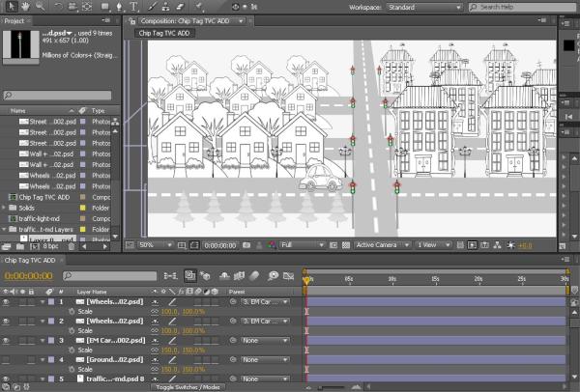Select the Hand tool

pyautogui.click(x=25, y=7)
